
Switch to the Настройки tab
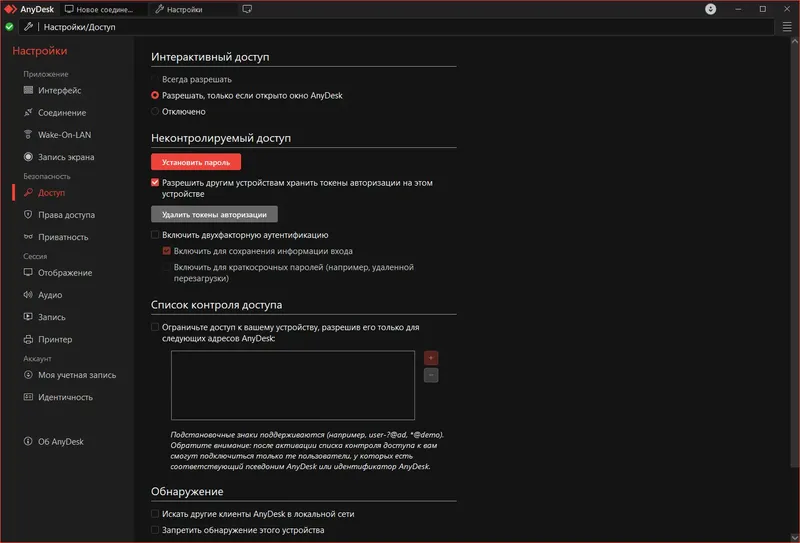[x=194, y=9]
